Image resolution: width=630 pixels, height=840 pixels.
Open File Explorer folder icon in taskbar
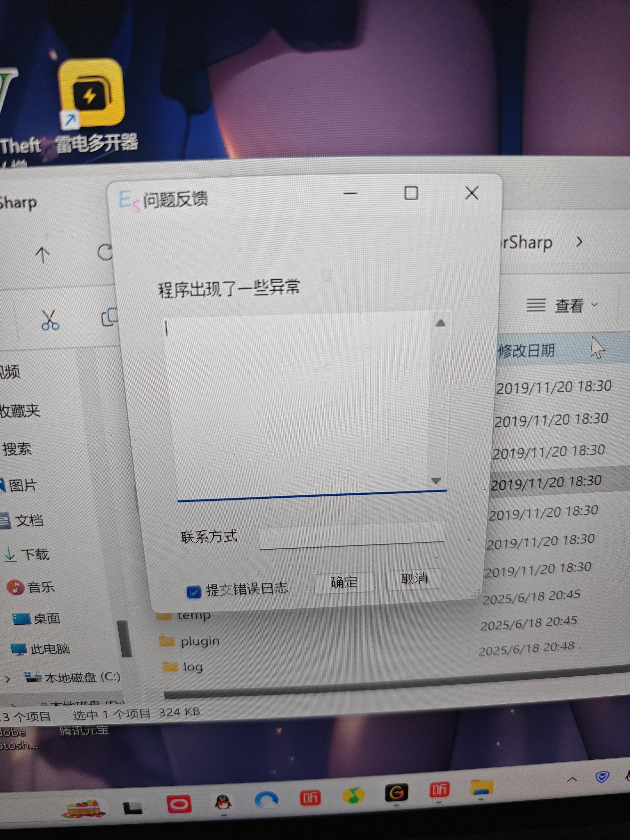coord(482,787)
